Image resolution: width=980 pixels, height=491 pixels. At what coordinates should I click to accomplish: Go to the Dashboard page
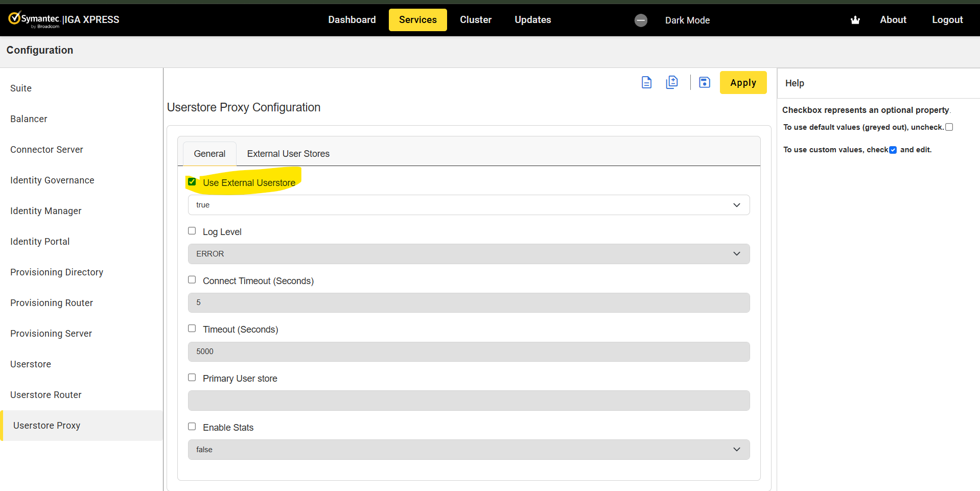352,20
